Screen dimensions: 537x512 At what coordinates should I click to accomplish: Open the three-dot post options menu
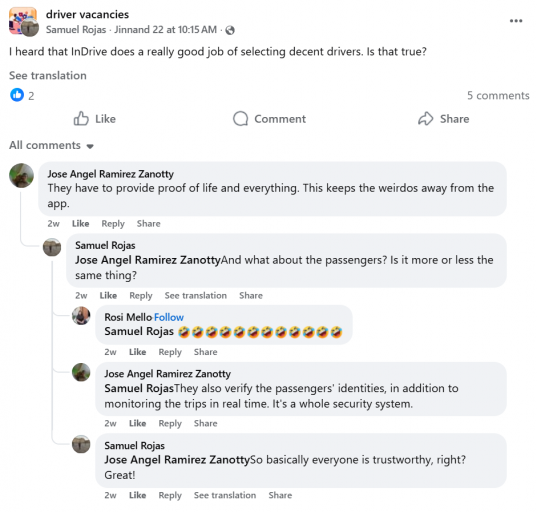point(515,21)
